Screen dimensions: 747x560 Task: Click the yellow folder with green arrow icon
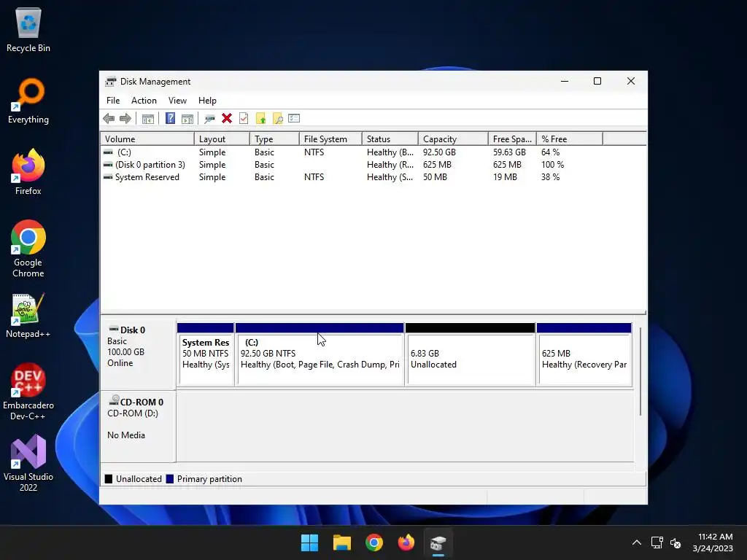pyautogui.click(x=260, y=119)
